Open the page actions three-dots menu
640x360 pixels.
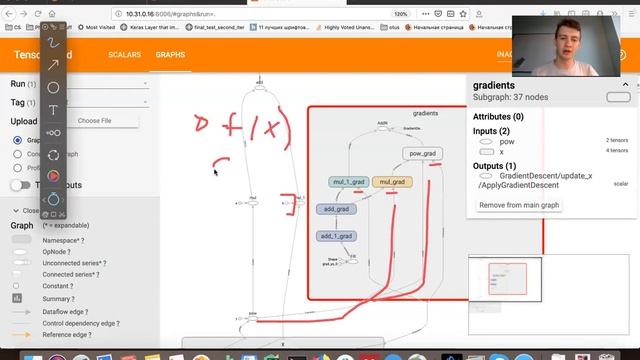click(x=425, y=13)
